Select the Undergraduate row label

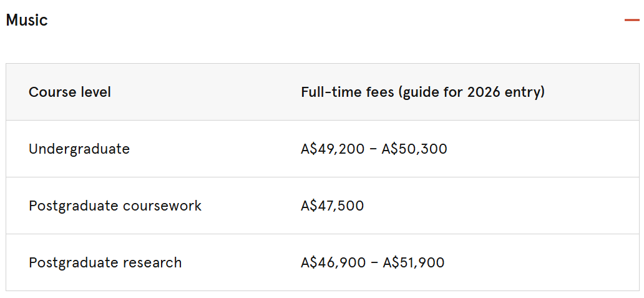pos(79,149)
